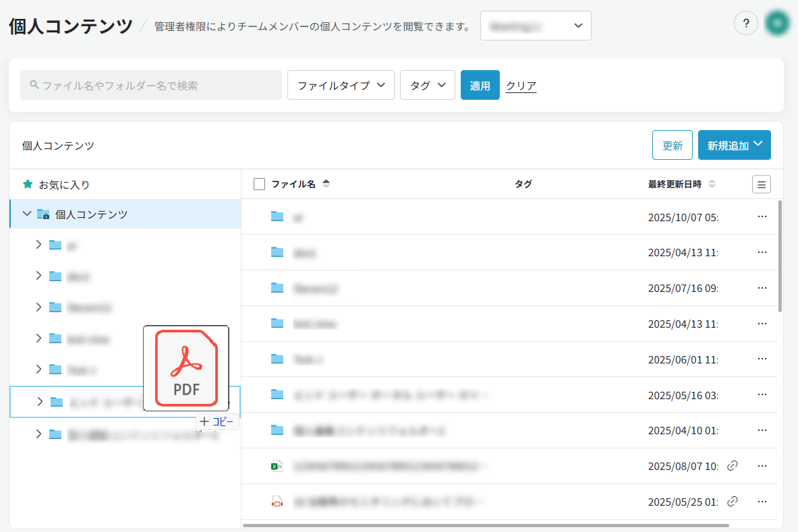Select the 個人コンテンツ root folder in tree
The width and height of the screenshot is (798, 532).
125,214
